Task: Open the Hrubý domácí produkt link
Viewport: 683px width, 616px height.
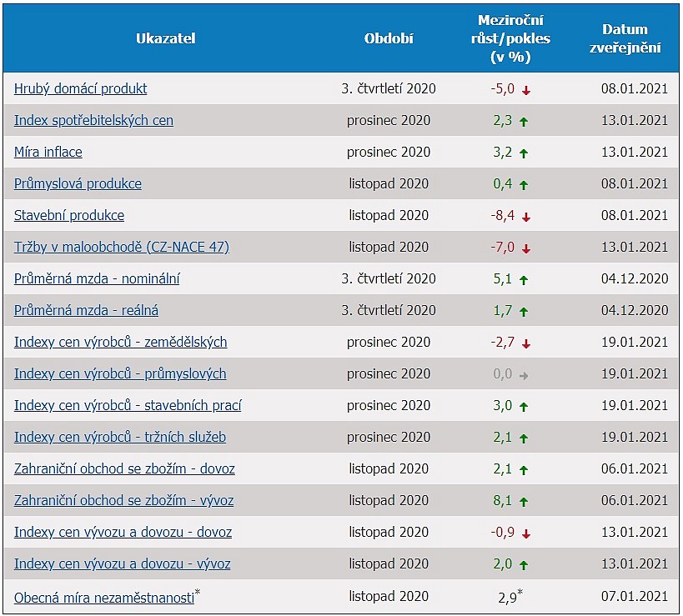Action: (x=81, y=88)
